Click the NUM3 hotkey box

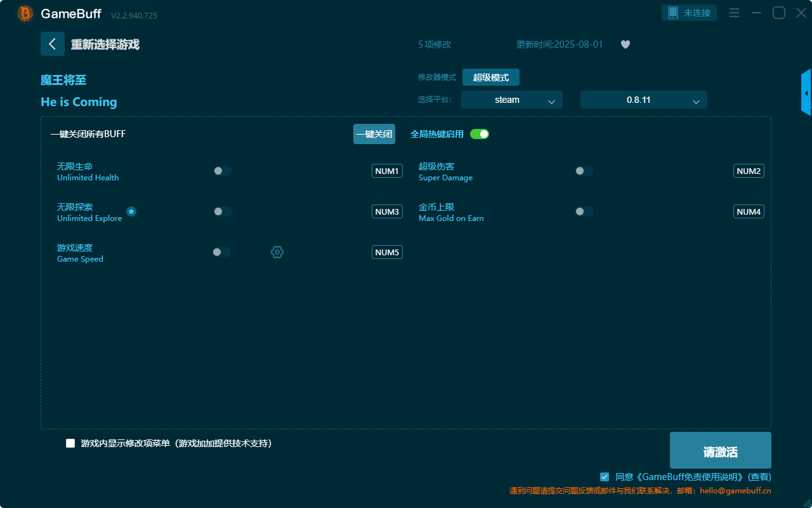point(387,211)
